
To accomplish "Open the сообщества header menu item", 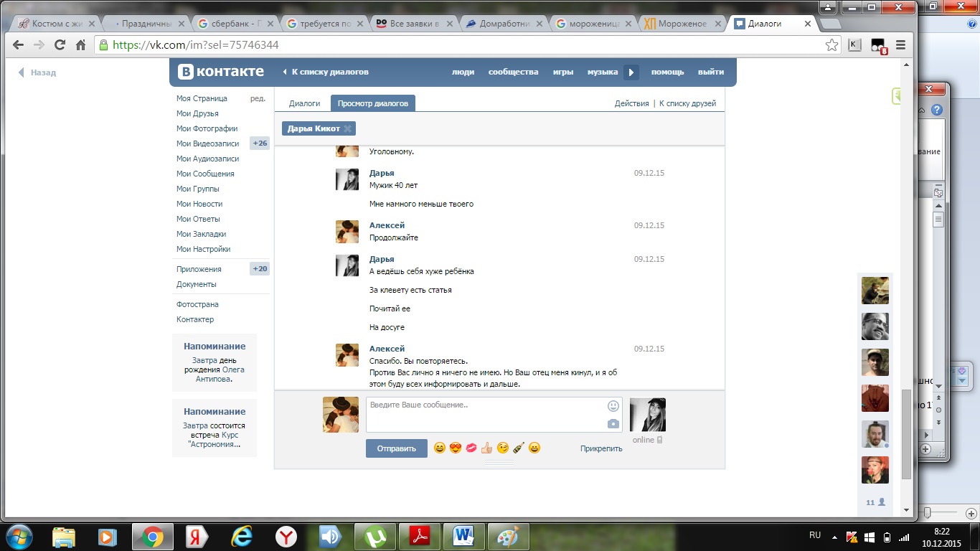I will (x=513, y=72).
